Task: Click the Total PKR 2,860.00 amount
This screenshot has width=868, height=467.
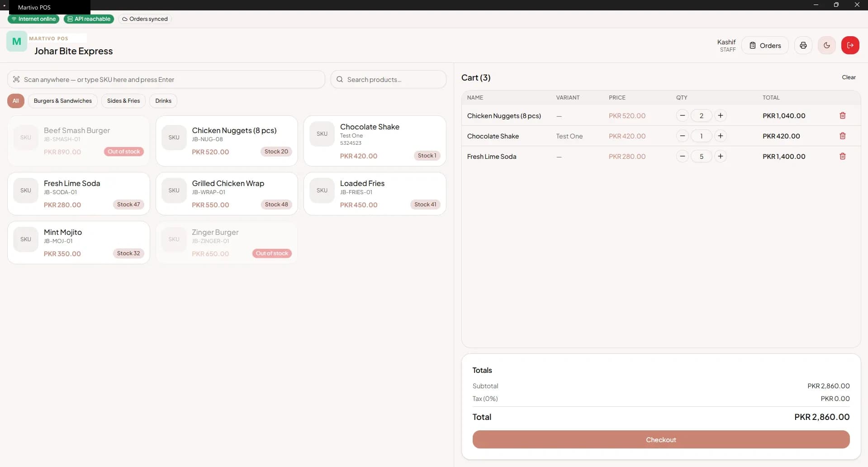Action: click(x=822, y=417)
